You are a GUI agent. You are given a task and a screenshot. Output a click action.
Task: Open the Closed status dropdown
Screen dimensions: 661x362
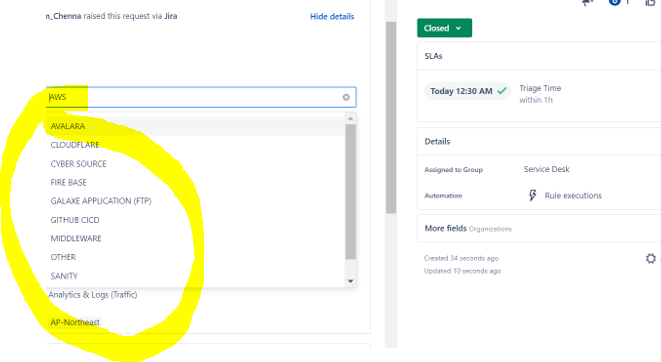(x=444, y=28)
